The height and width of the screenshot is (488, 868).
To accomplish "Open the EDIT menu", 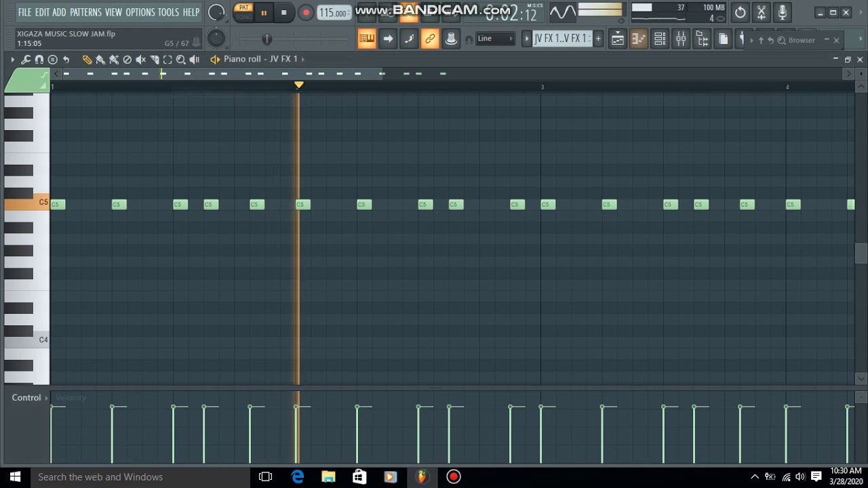I will [42, 12].
